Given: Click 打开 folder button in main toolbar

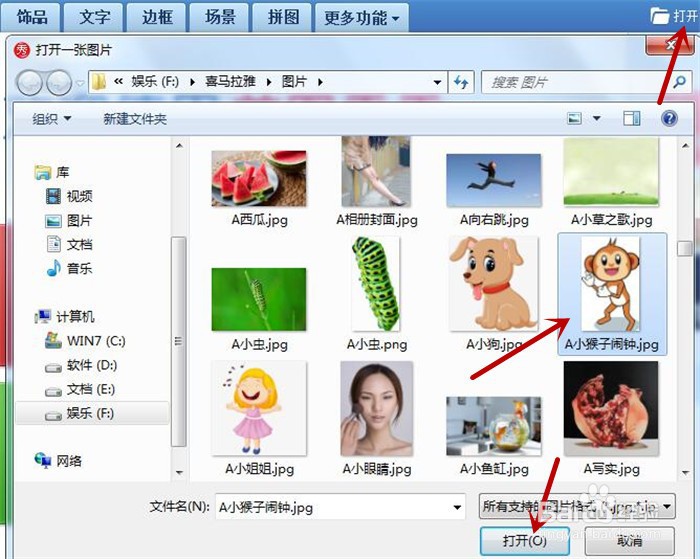Looking at the screenshot, I should click(674, 16).
